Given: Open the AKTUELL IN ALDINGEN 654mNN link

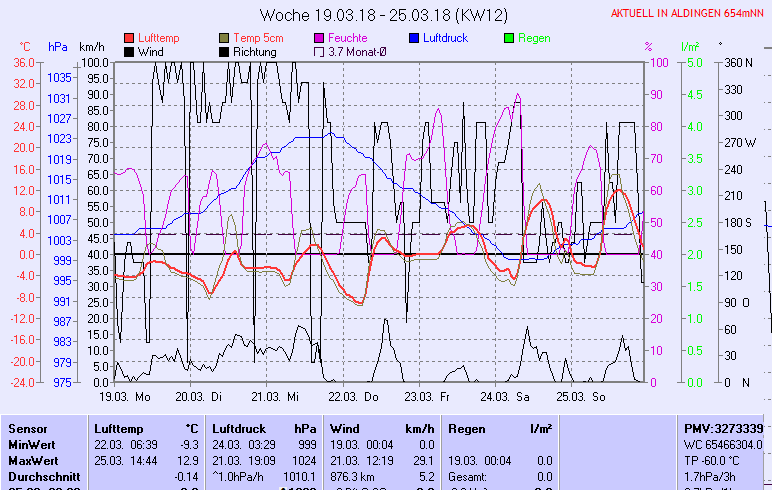Looking at the screenshot, I should pyautogui.click(x=690, y=13).
